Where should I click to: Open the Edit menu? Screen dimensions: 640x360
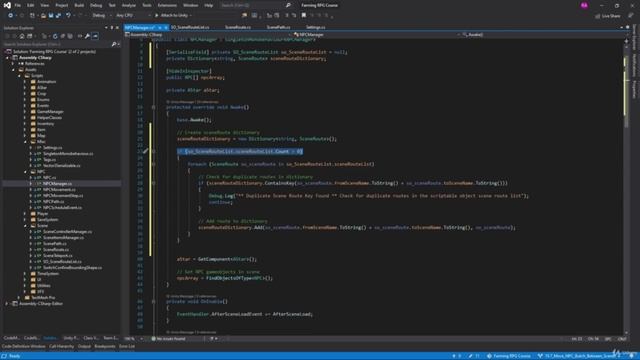click(31, 5)
